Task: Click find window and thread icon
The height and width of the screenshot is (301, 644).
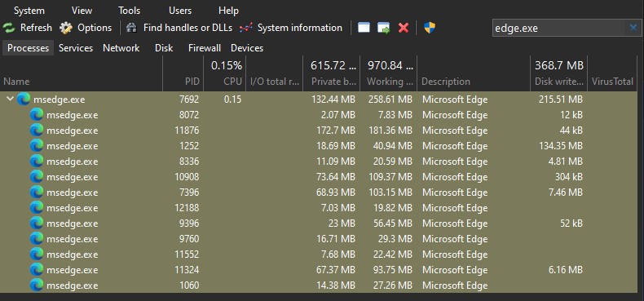Action: pyautogui.click(x=384, y=28)
